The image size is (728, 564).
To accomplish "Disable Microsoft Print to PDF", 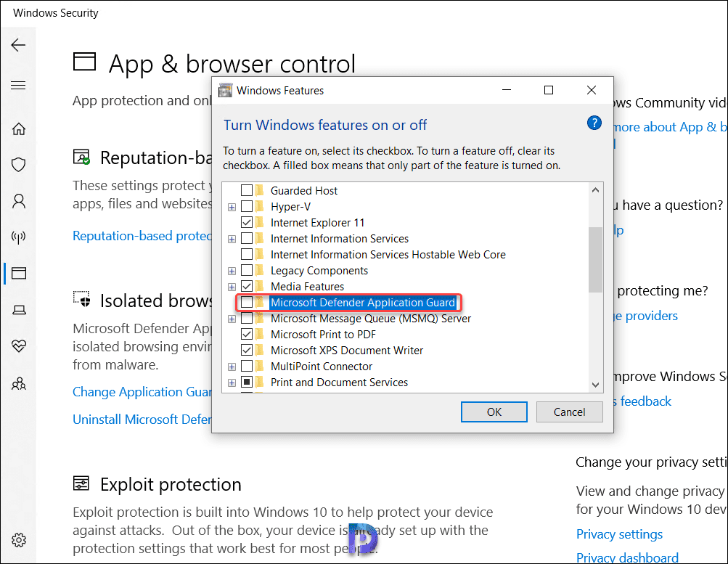I will pyautogui.click(x=245, y=334).
